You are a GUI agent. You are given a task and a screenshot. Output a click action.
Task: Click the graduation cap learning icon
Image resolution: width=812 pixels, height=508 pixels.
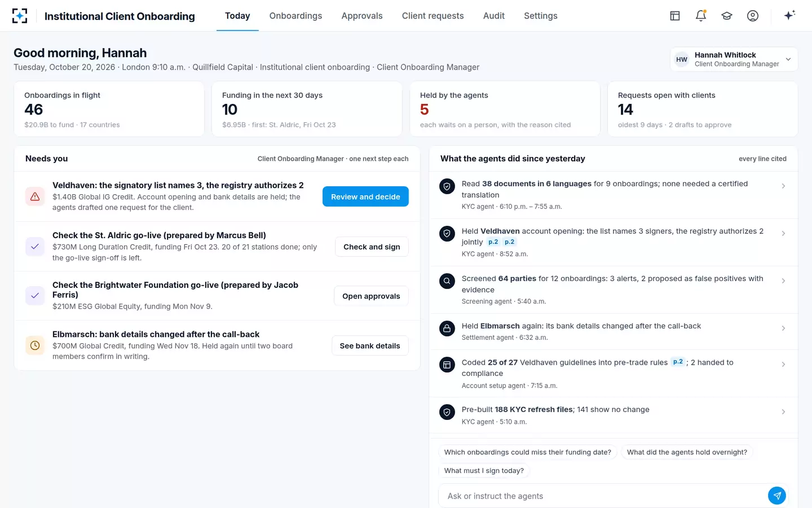tap(727, 16)
